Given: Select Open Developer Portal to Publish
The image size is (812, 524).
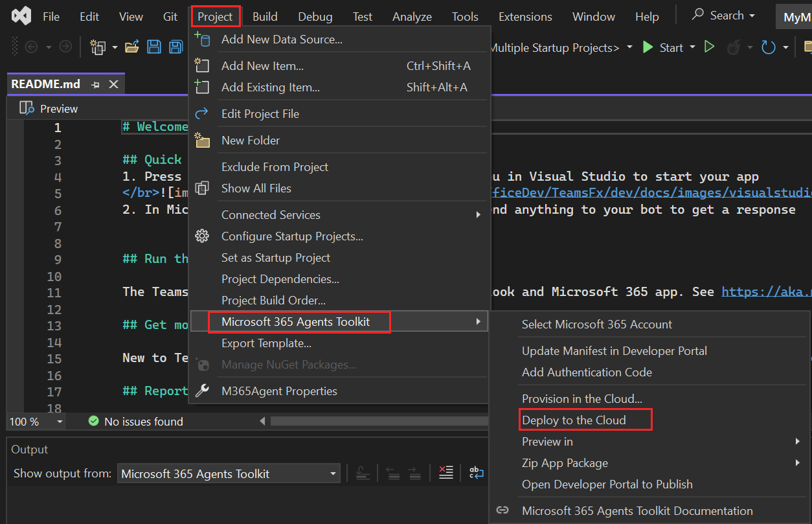Looking at the screenshot, I should (607, 484).
